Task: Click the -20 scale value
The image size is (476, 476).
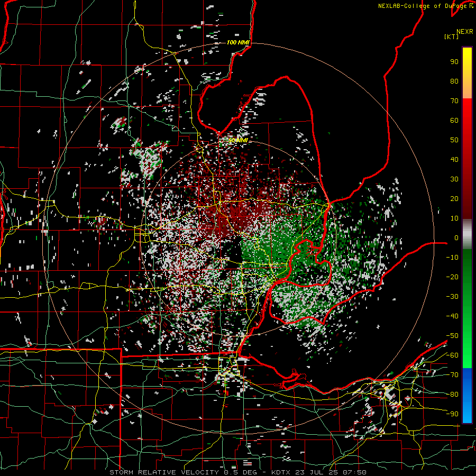Action: click(452, 277)
